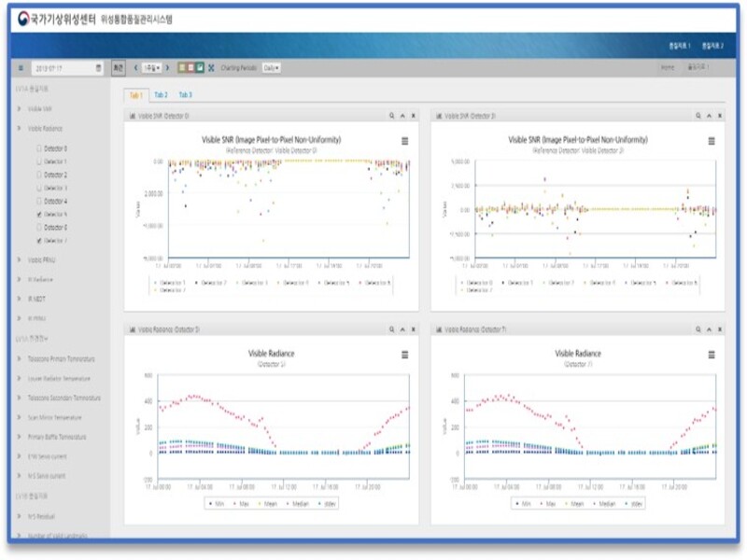The height and width of the screenshot is (560, 747).
Task: Close the bottom-right Visible Radiance panel
Action: [x=720, y=329]
